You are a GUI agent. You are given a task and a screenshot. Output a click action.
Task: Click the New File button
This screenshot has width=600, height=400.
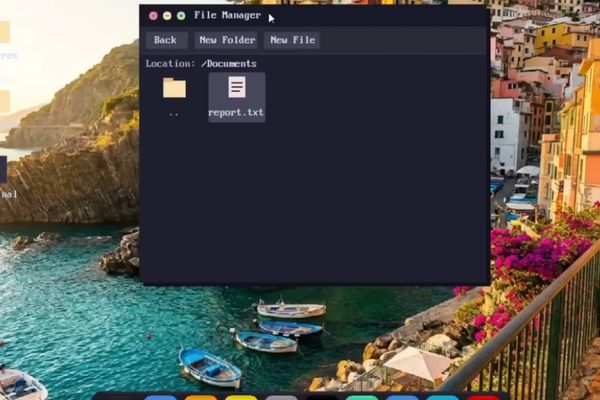(292, 40)
